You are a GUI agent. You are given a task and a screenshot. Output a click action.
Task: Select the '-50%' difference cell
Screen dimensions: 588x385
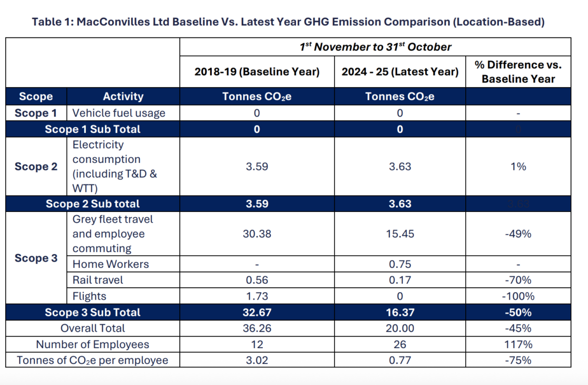(x=518, y=312)
